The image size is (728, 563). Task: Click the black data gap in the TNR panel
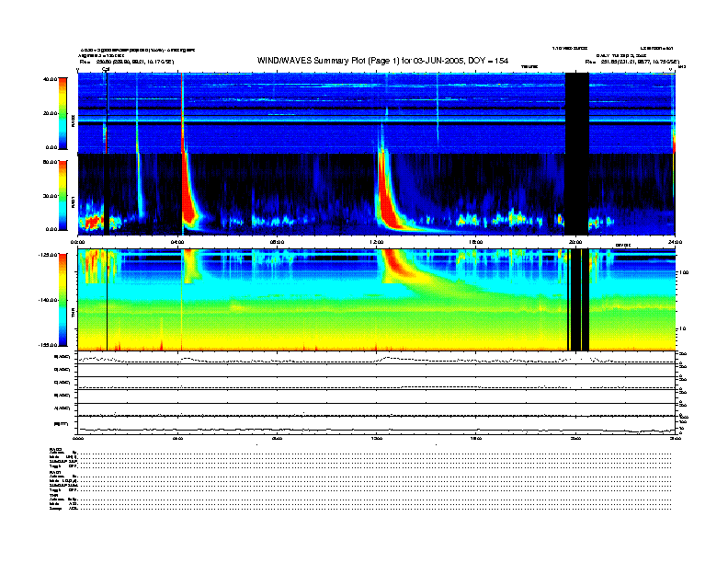578,300
